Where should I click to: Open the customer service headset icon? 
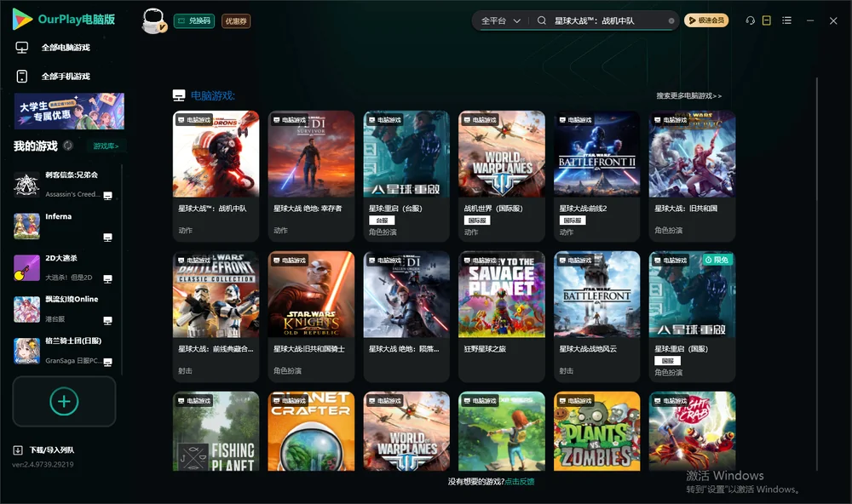[750, 20]
